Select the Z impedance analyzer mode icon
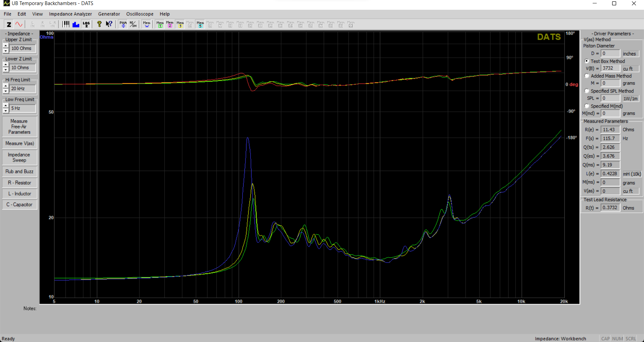The image size is (644, 342). [x=9, y=24]
